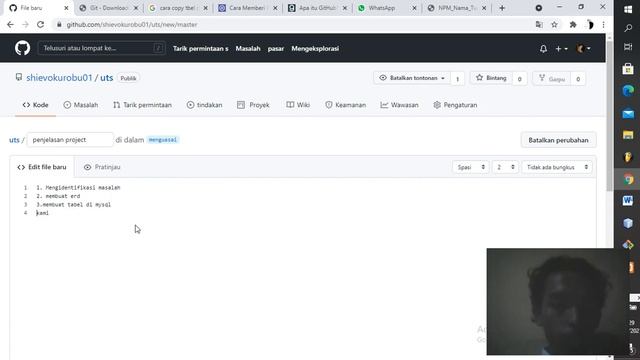The width and height of the screenshot is (640, 360).
Task: Switch to the WhatsApp browser tab
Action: [x=387, y=8]
